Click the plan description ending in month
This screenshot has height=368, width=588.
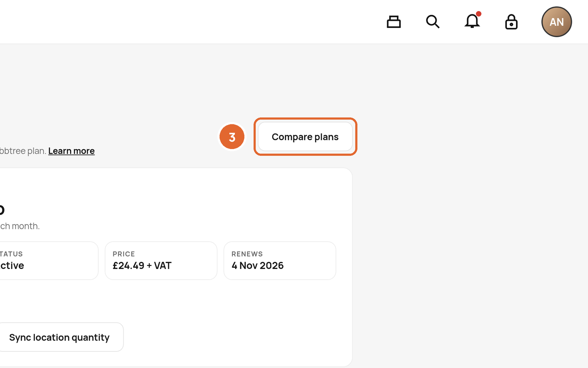coord(20,226)
